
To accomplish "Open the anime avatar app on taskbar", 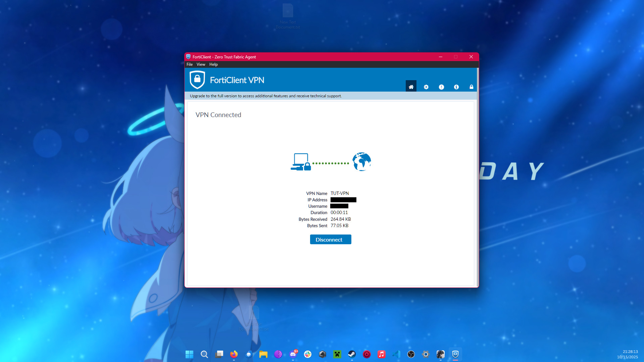I will click(x=441, y=354).
